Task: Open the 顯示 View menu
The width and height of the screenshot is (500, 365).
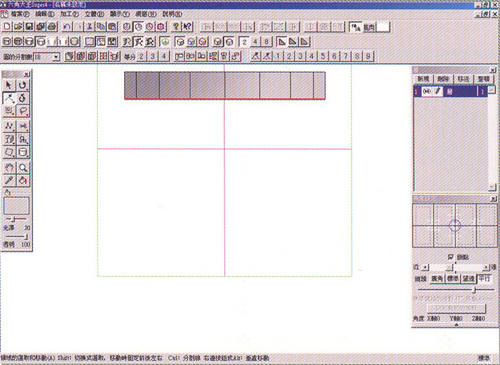Action: pyautogui.click(x=120, y=14)
